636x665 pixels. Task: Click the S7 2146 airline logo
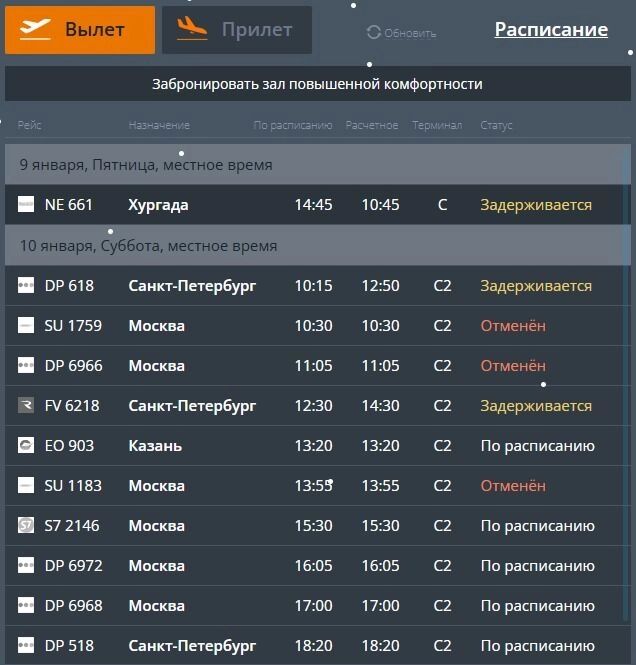pos(26,526)
